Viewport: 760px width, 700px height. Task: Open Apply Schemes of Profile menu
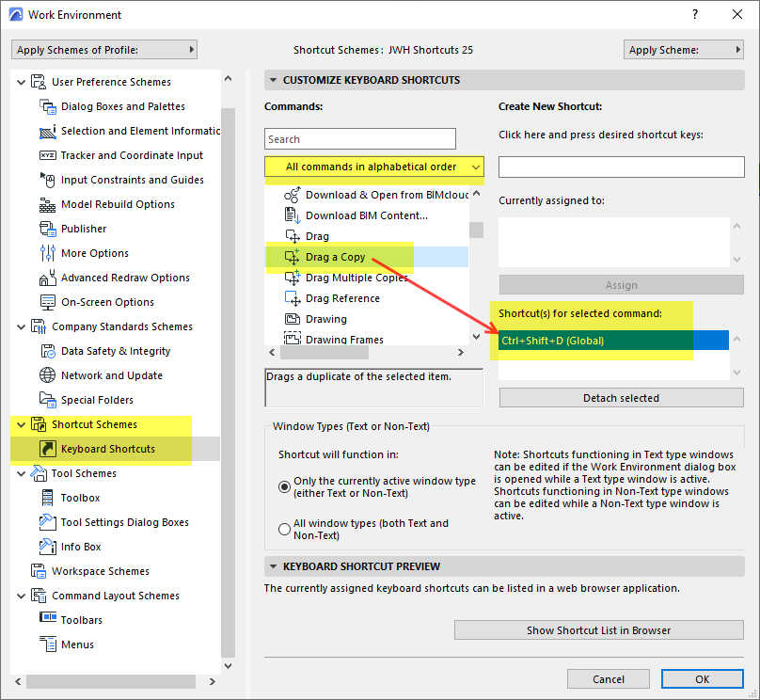click(104, 50)
